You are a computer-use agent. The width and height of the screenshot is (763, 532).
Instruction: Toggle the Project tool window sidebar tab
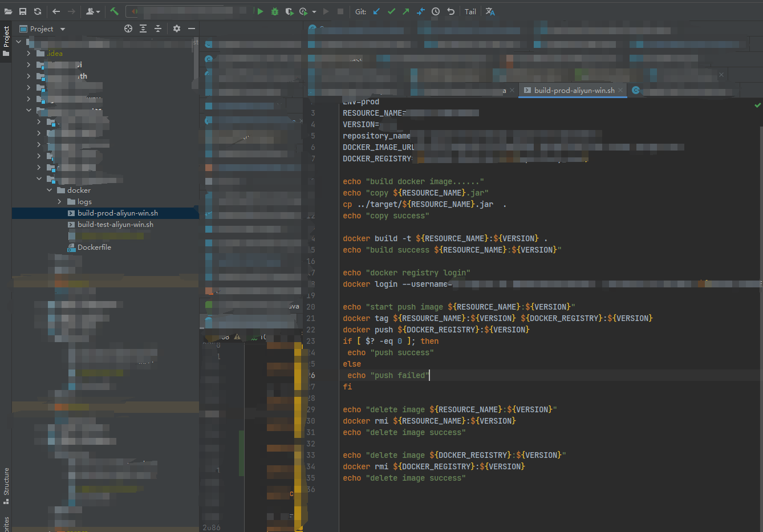6,41
